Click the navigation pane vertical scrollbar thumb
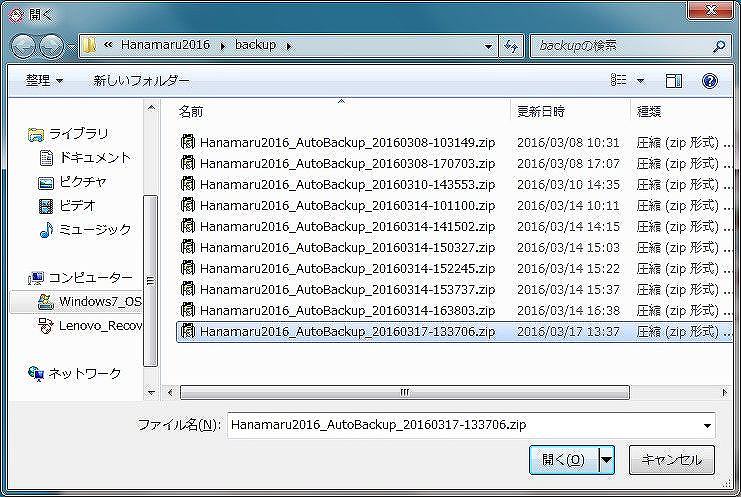Screen dimensions: 741x497 [150, 281]
